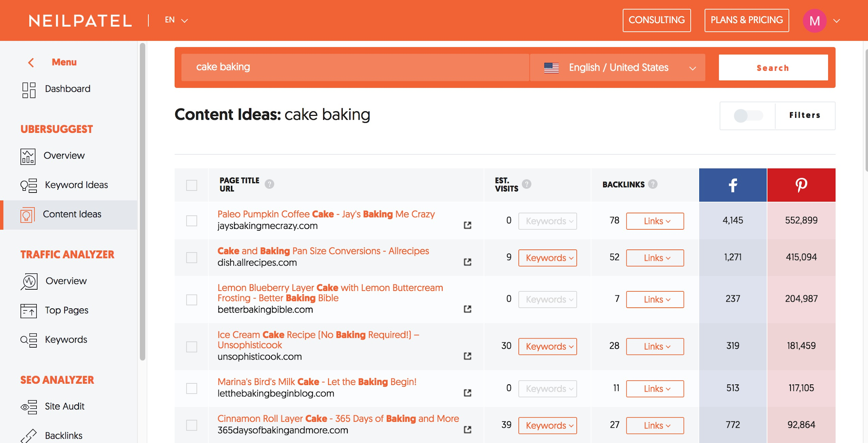Expand Keywords dropdown for Allrecipes row

(548, 258)
